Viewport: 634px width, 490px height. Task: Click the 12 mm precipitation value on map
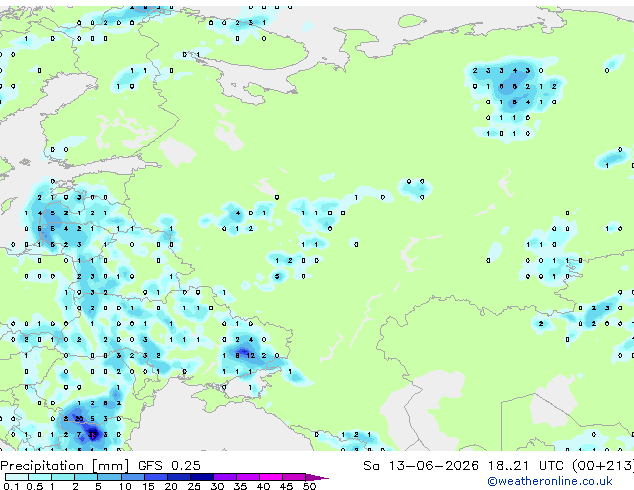point(251,355)
